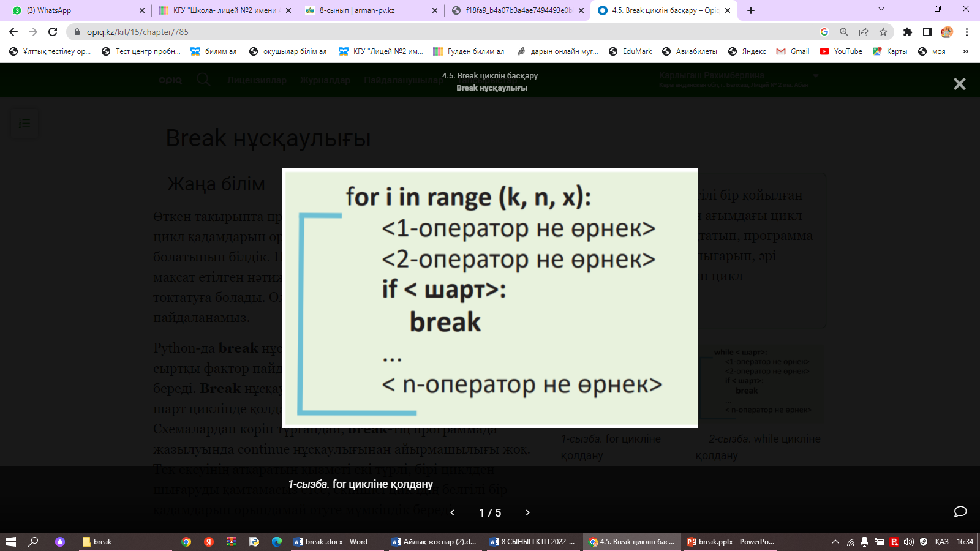Switch to the КГУ "Школа- лицей №2" tab

click(x=224, y=10)
